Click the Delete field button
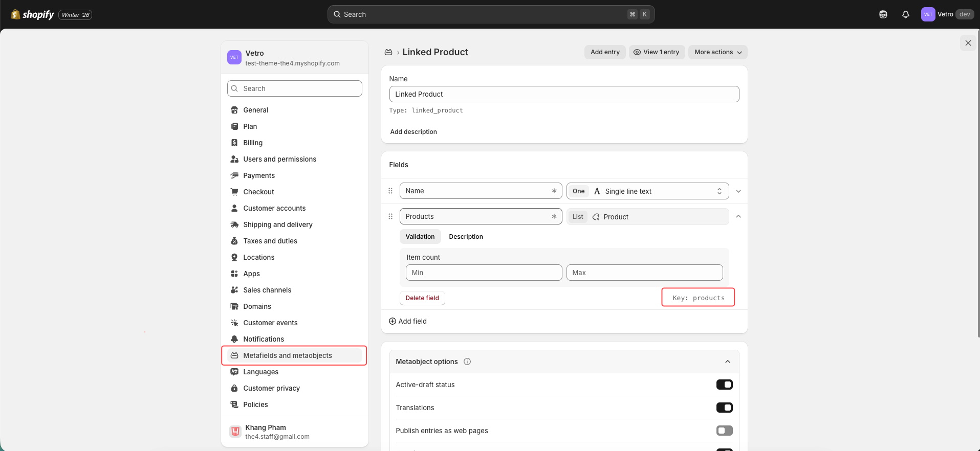 [x=422, y=298]
